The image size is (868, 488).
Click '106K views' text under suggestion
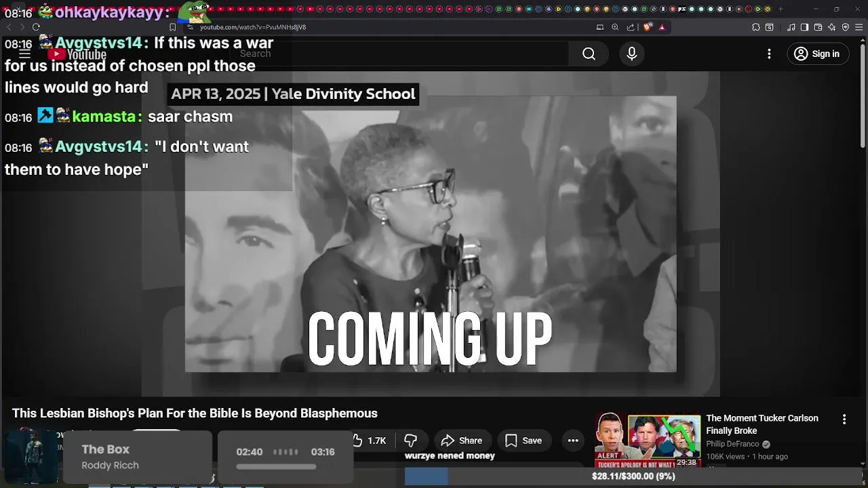coord(726,457)
